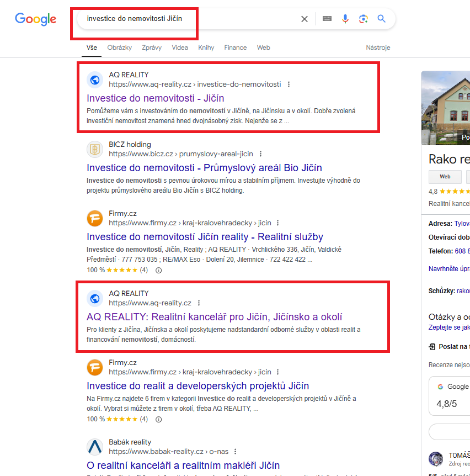Open 'AQ REALITY: Realitní kancelář pro Jičín' link
This screenshot has width=470, height=476.
pos(214,316)
